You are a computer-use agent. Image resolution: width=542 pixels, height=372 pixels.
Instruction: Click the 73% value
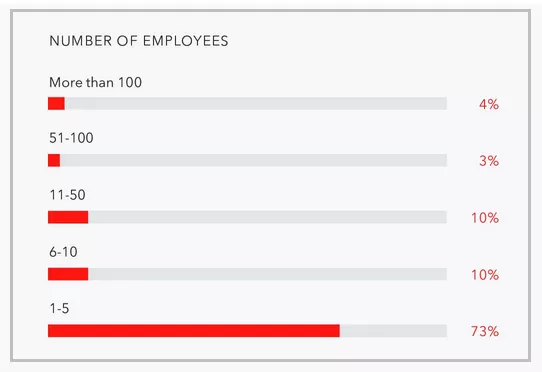click(x=485, y=331)
